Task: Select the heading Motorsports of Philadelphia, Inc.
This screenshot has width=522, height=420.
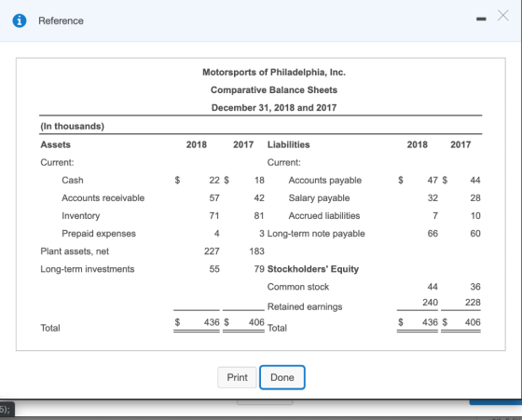Action: tap(274, 72)
